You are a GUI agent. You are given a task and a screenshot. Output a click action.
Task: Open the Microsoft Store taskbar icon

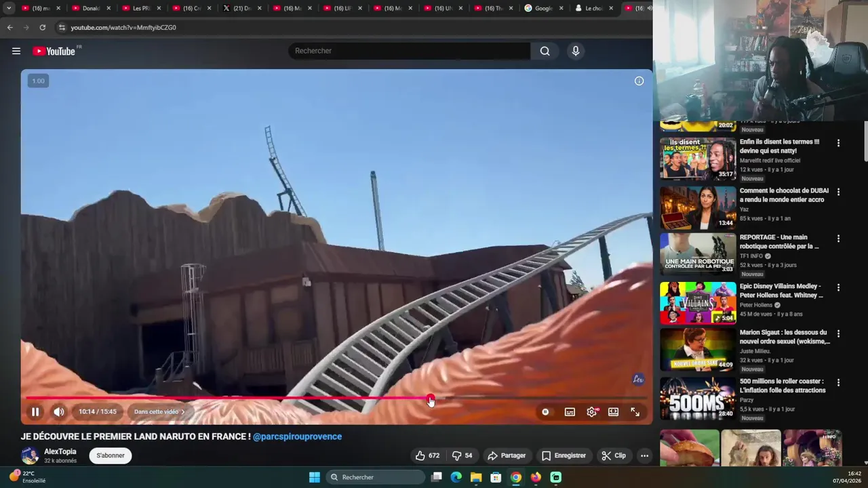pyautogui.click(x=496, y=477)
